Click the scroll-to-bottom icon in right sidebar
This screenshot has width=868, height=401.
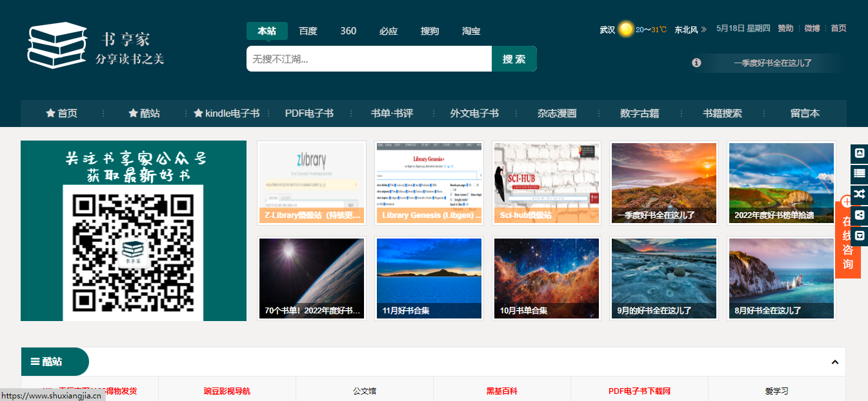859,235
